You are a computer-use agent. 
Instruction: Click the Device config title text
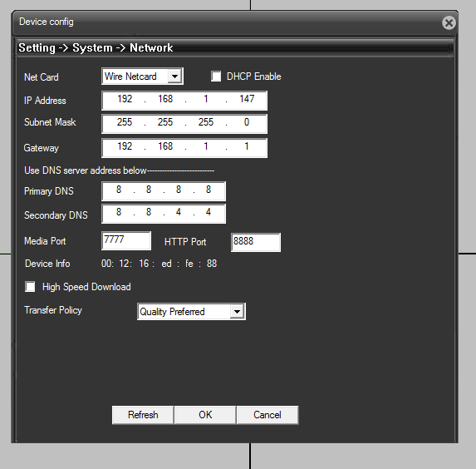(x=47, y=22)
